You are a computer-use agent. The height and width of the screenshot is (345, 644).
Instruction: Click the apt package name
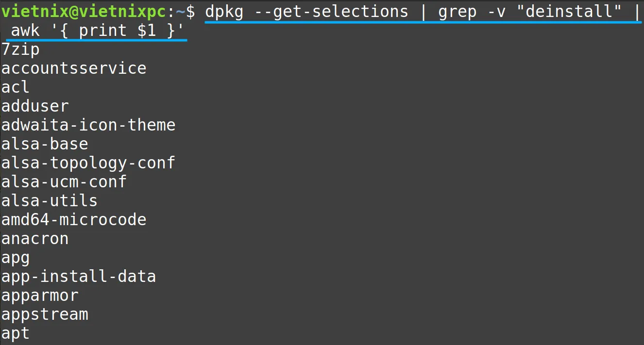(x=16, y=334)
